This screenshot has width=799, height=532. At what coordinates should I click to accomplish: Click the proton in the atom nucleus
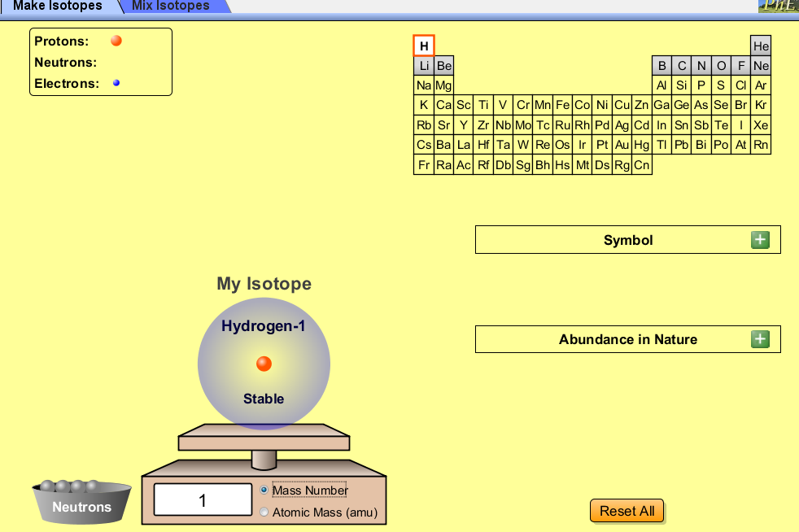click(264, 364)
